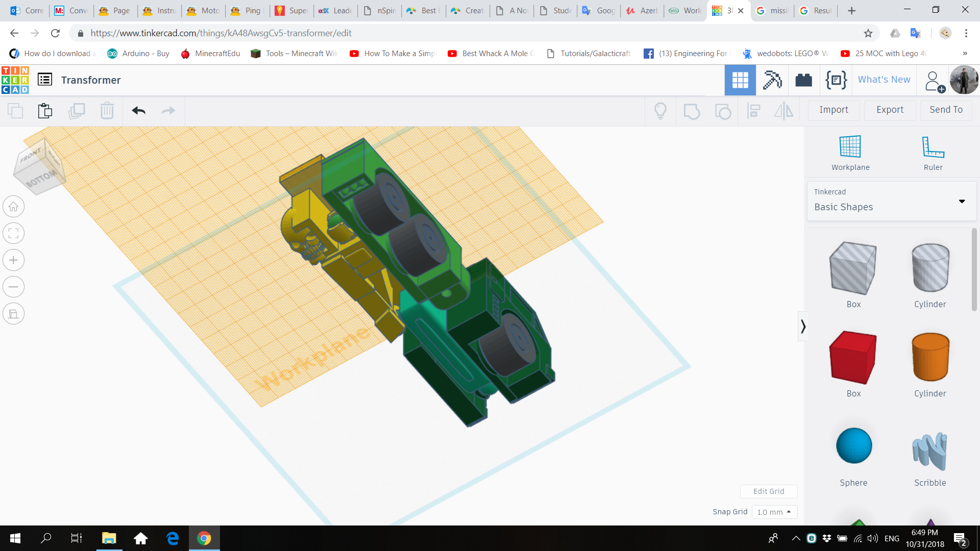
Task: Click the Undo arrow in toolbar
Action: pyautogui.click(x=138, y=110)
